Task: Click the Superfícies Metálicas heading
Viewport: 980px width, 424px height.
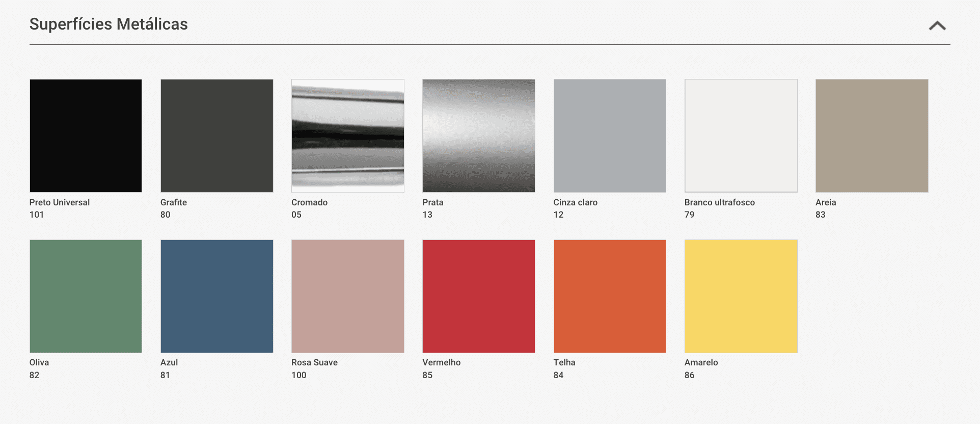Action: (x=108, y=24)
